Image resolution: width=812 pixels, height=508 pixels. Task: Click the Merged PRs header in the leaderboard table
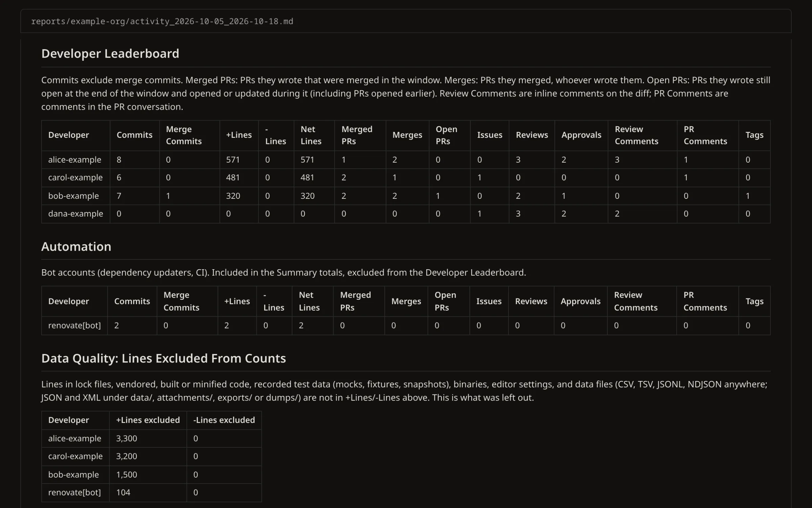point(357,135)
